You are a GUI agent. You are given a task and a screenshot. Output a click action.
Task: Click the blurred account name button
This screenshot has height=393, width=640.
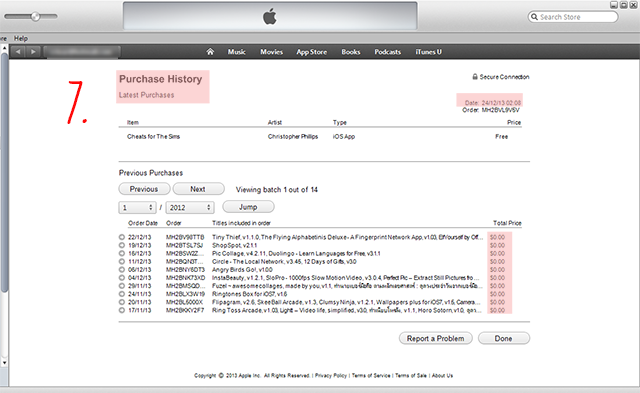click(x=82, y=52)
